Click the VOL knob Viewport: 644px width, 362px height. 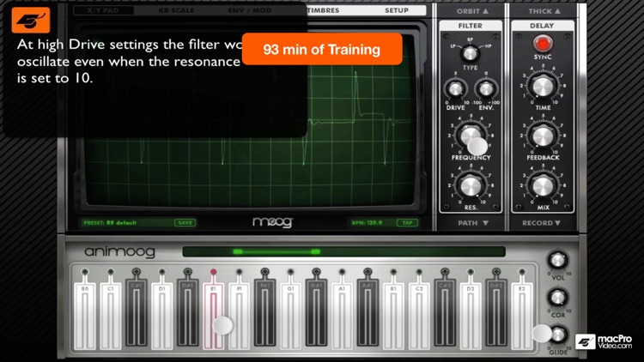[557, 260]
